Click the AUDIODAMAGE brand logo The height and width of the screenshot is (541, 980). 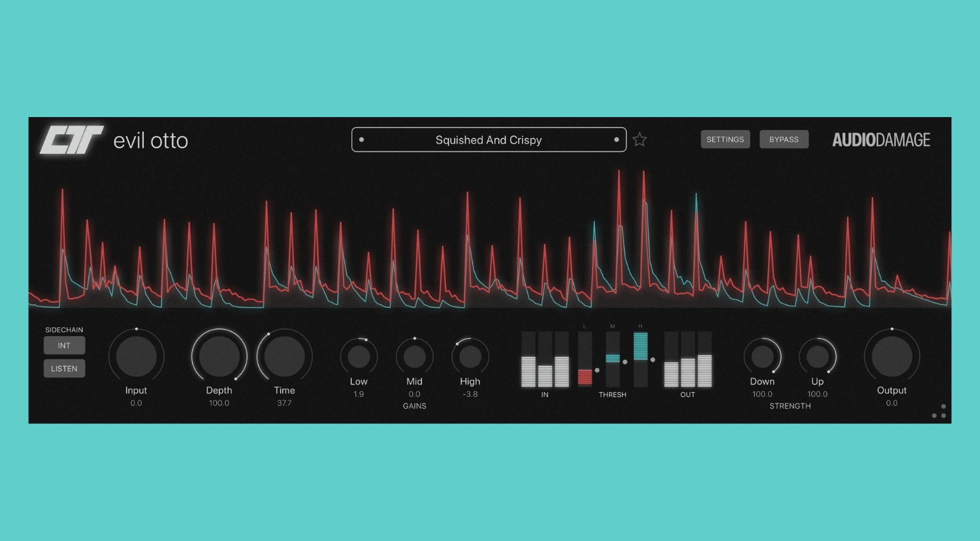(x=881, y=139)
